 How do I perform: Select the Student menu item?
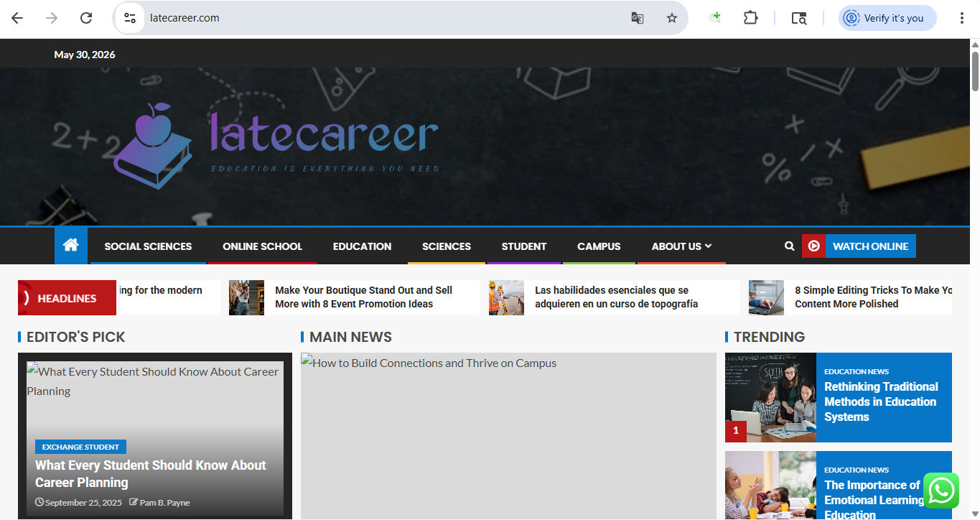524,246
